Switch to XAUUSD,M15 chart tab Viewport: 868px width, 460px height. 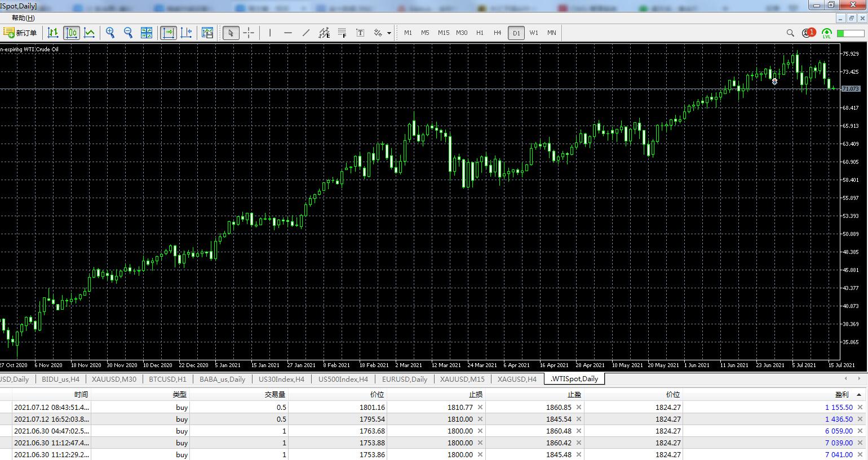(x=462, y=379)
